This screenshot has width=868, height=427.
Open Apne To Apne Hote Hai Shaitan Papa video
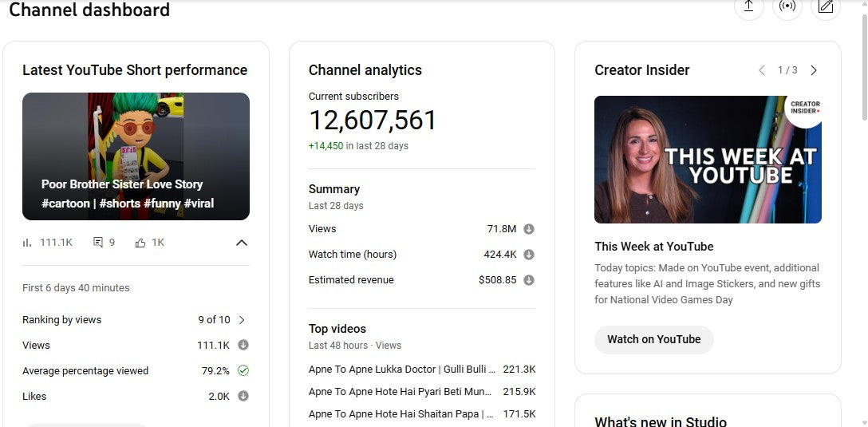402,414
